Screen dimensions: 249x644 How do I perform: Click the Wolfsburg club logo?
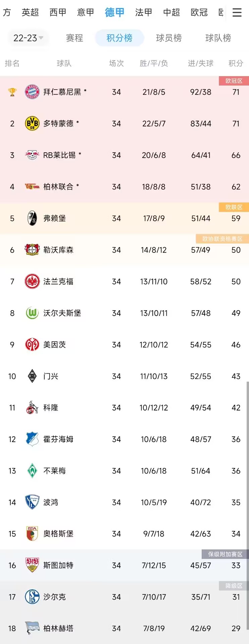32,313
